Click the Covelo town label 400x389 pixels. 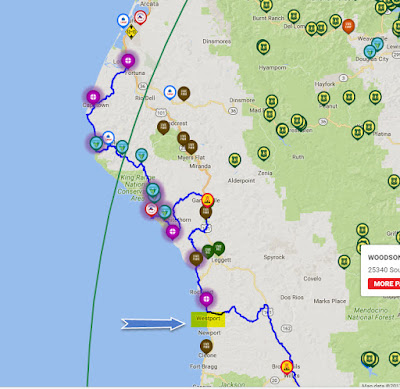(312, 278)
